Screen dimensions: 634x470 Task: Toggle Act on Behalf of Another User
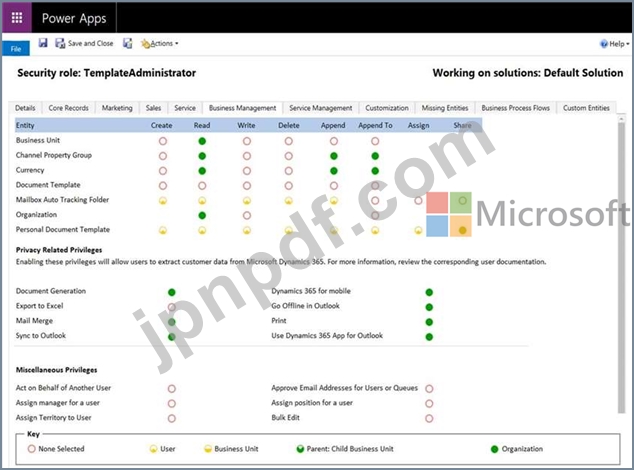pyautogui.click(x=171, y=389)
